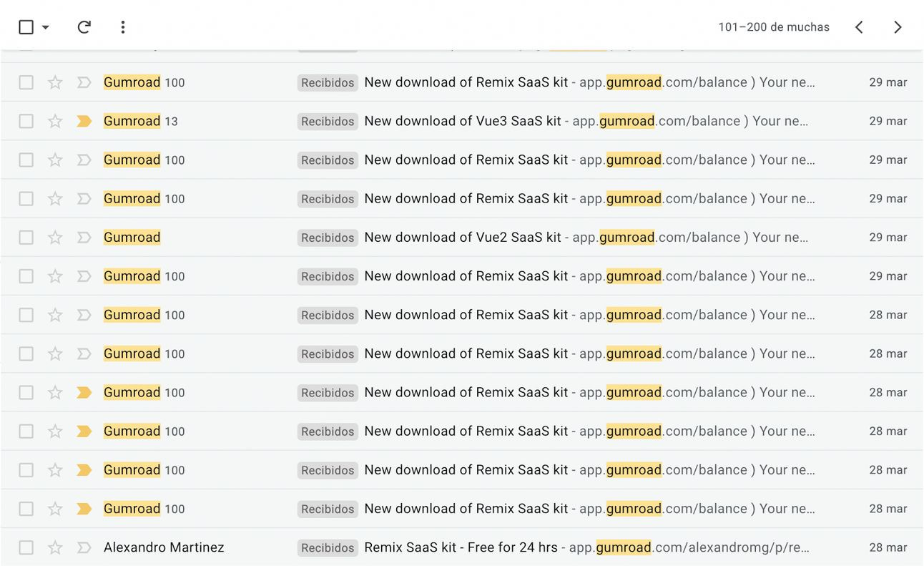Toggle importance marker on Vue2 SaaS kit email
Image resolution: width=924 pixels, height=566 pixels.
tap(84, 237)
